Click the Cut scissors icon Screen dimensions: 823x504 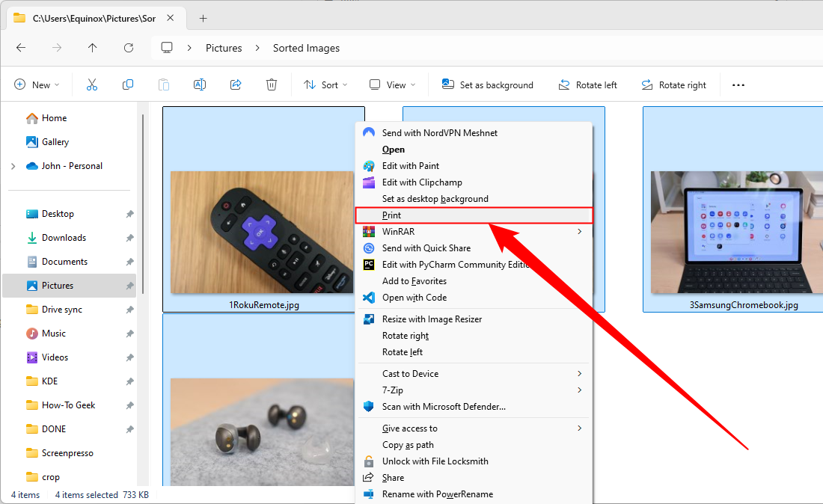coord(92,84)
